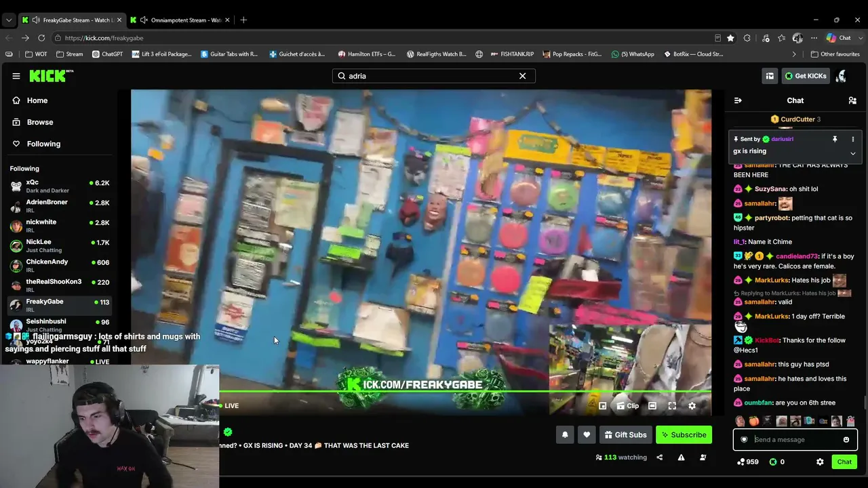
Task: Toggle mini player mode
Action: click(602, 406)
